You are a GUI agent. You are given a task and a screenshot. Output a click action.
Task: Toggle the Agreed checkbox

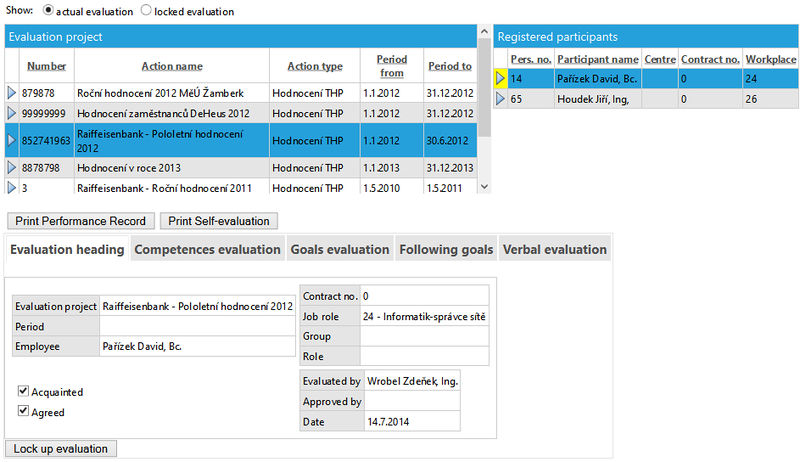[x=23, y=411]
